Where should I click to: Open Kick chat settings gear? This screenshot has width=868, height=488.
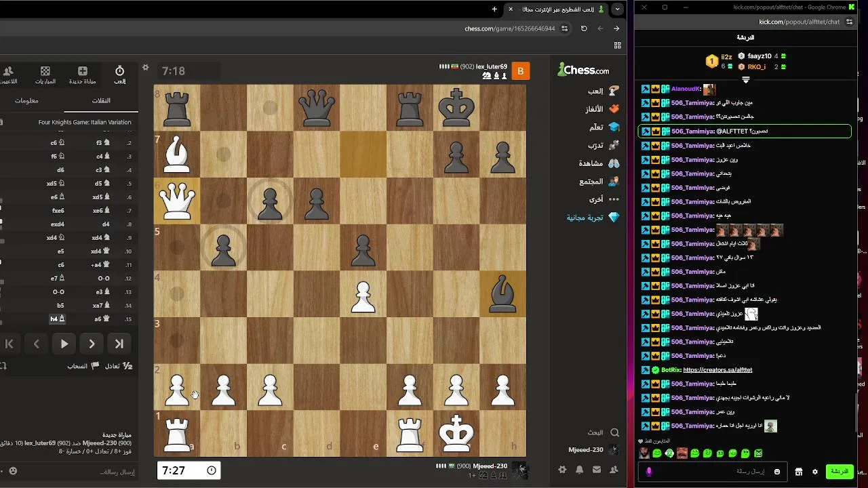815,472
